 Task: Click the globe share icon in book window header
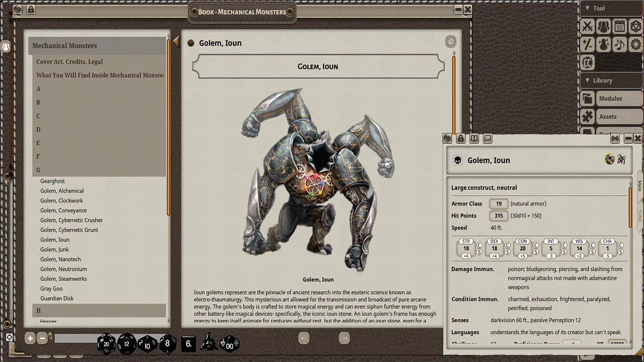tap(18, 10)
